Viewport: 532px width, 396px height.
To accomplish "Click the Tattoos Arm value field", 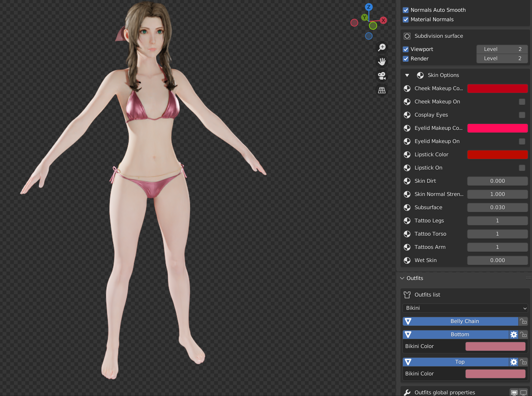I will (x=498, y=247).
